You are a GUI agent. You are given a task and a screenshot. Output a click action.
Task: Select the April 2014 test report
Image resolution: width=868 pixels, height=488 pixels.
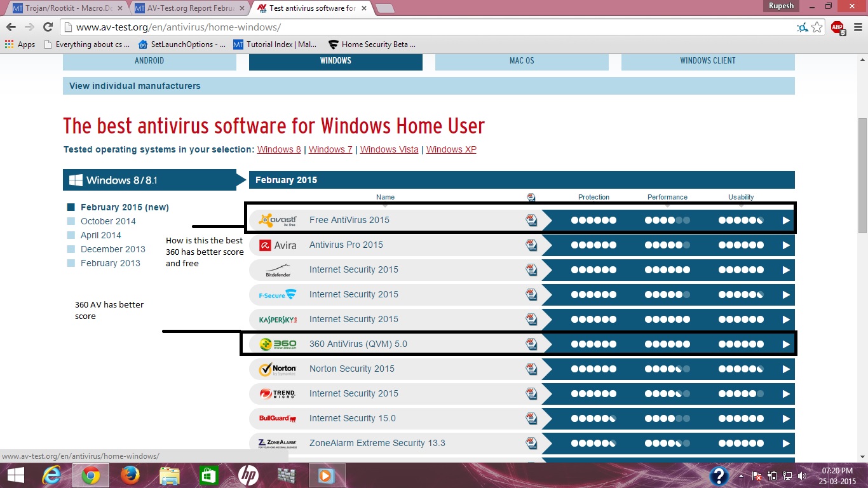[101, 235]
